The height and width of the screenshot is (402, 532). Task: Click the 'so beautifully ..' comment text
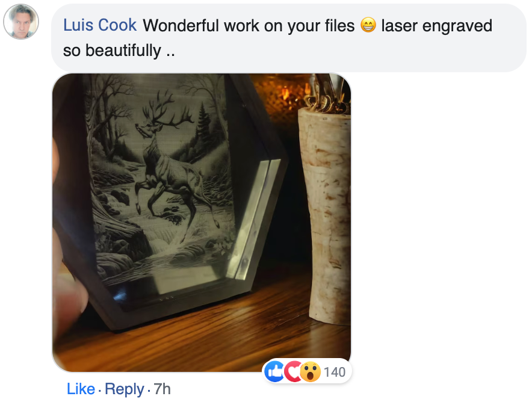pos(119,51)
